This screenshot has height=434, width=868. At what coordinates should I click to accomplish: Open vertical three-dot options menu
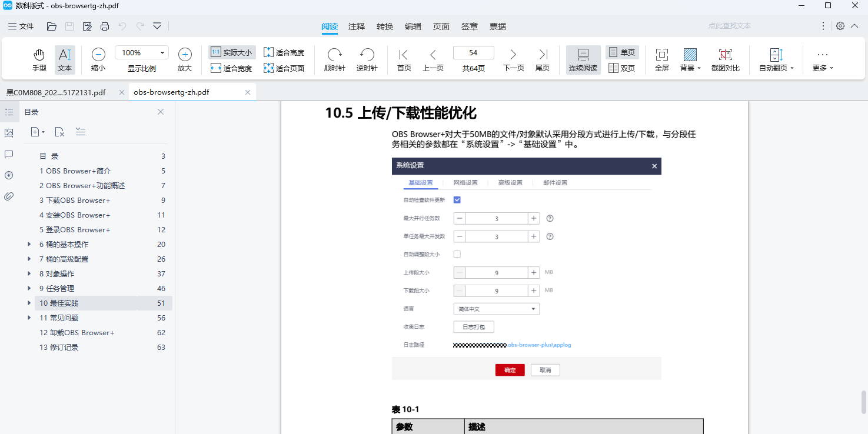tap(823, 26)
